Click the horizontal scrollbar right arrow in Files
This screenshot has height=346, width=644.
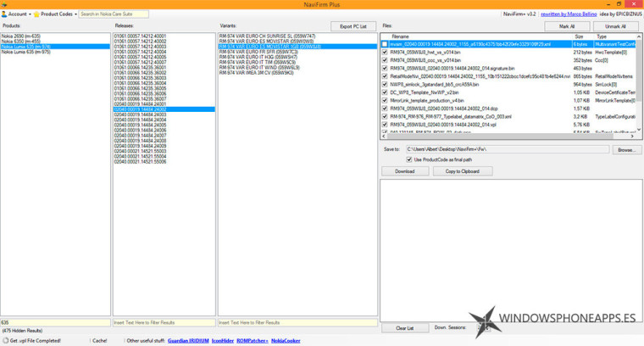click(x=632, y=136)
